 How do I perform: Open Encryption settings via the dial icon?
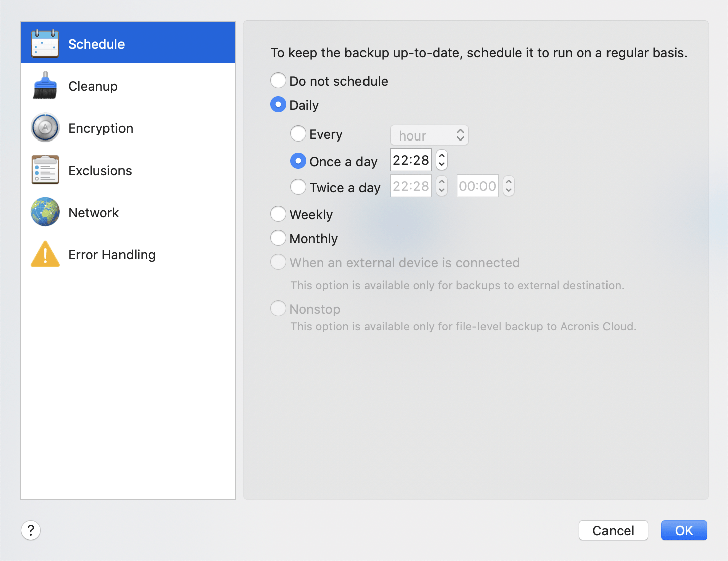(x=45, y=128)
